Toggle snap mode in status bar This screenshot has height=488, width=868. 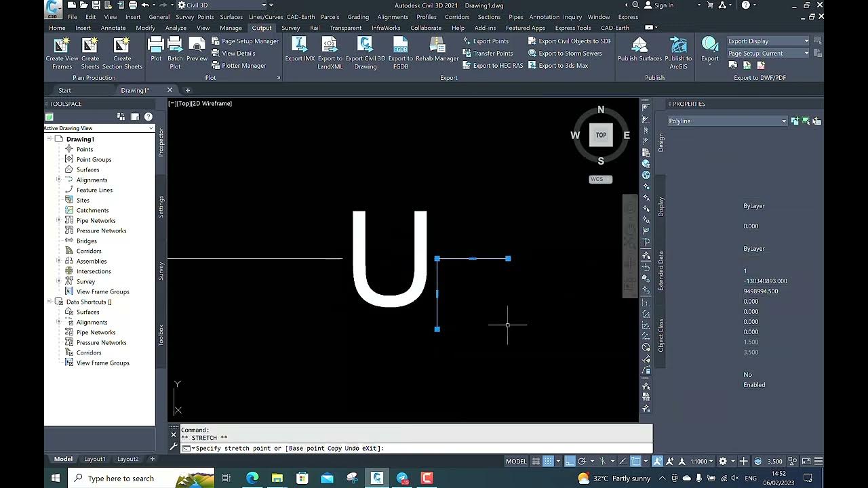coord(549,461)
